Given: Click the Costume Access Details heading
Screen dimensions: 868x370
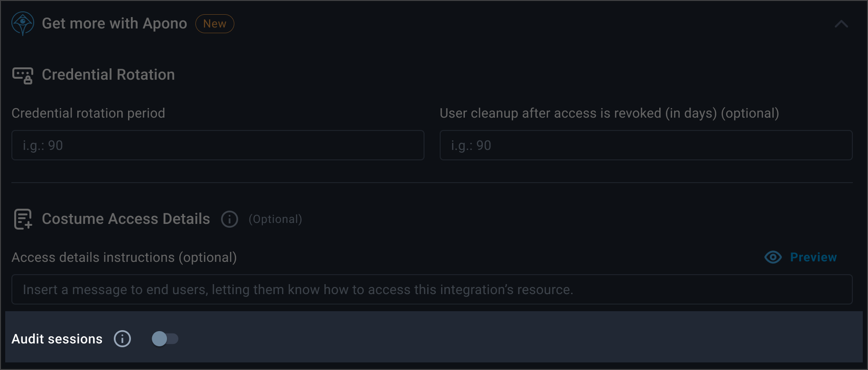Looking at the screenshot, I should 126,219.
